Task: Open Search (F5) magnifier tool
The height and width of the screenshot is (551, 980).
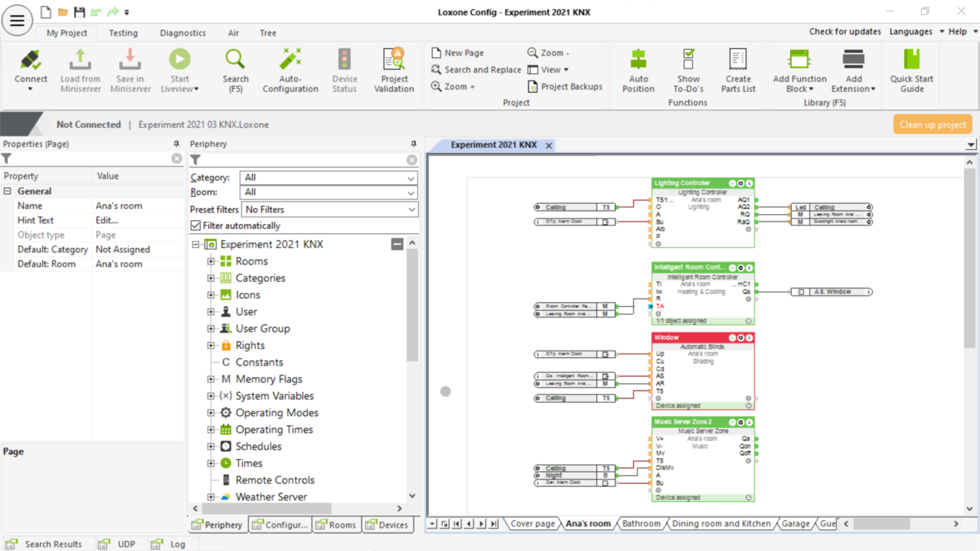Action: click(235, 60)
